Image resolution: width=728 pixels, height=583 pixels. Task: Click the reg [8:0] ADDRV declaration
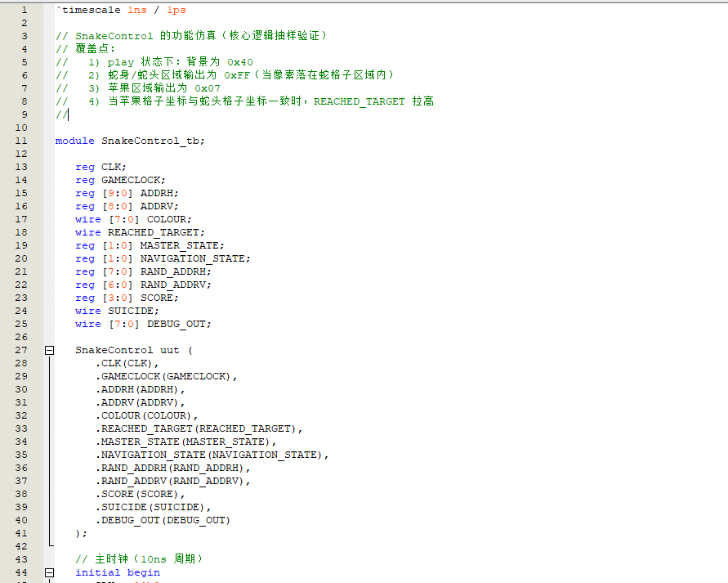(x=127, y=206)
